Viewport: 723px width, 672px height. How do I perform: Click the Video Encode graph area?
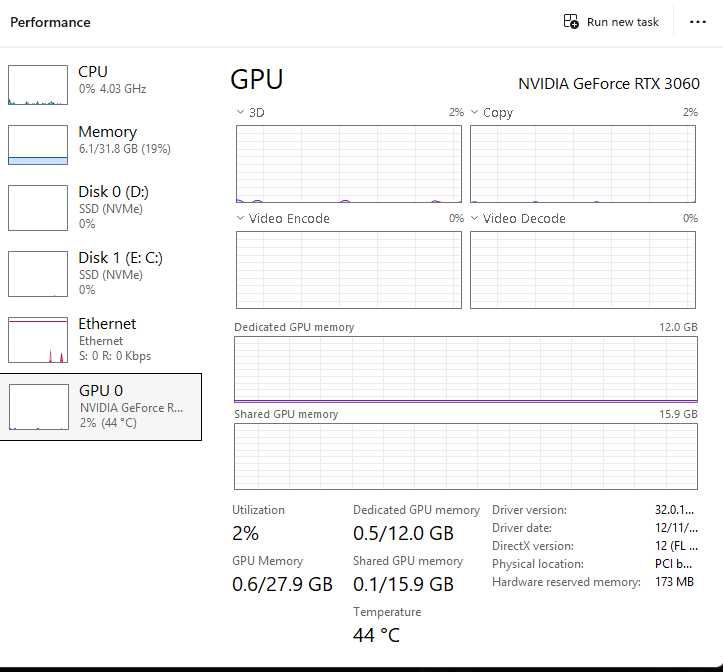coord(349,270)
